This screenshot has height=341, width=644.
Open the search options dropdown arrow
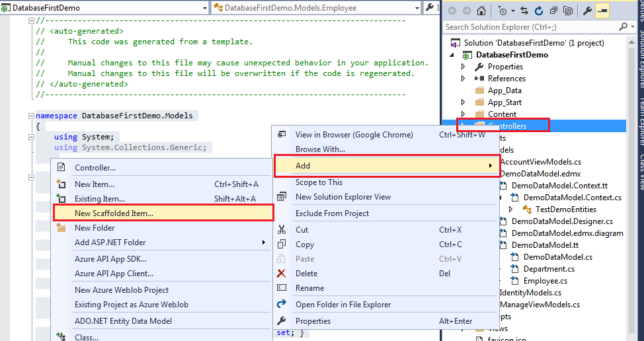click(x=633, y=27)
